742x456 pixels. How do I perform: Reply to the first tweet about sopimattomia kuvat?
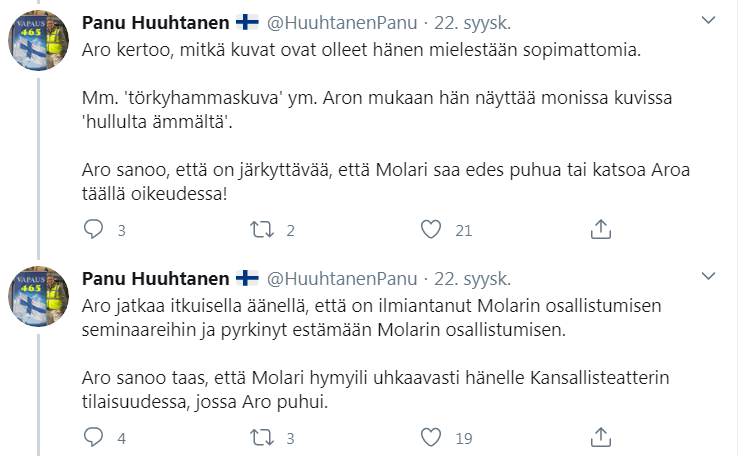pyautogui.click(x=93, y=230)
